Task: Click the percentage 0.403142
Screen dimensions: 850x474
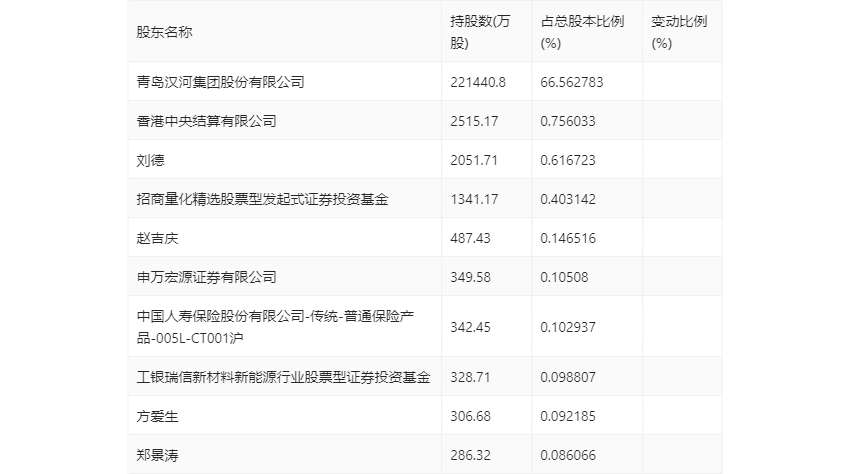Action: click(x=568, y=199)
